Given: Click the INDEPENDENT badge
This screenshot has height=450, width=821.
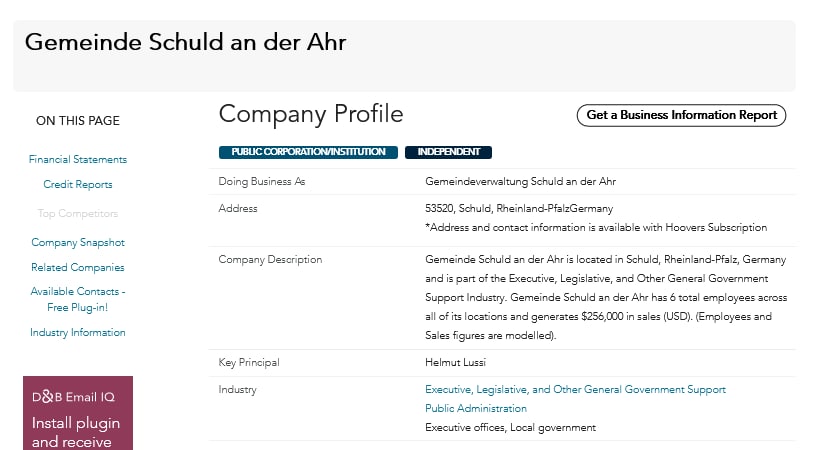Looking at the screenshot, I should click(x=448, y=152).
